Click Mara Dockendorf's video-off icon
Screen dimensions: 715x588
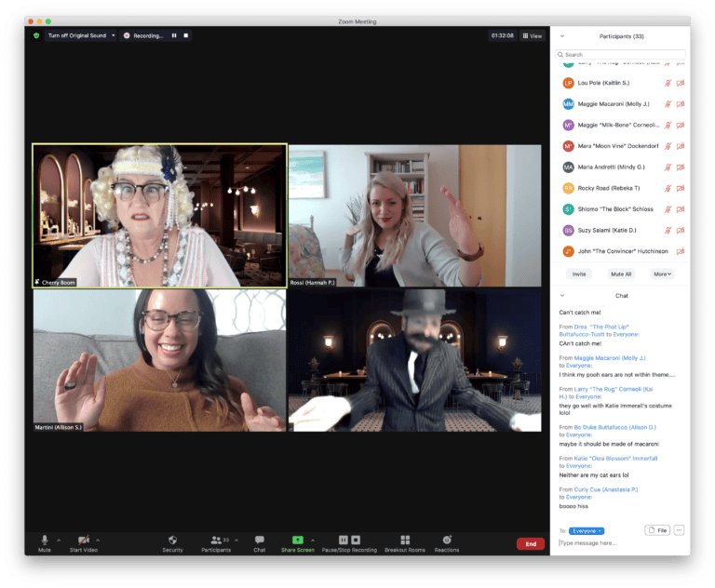click(681, 146)
